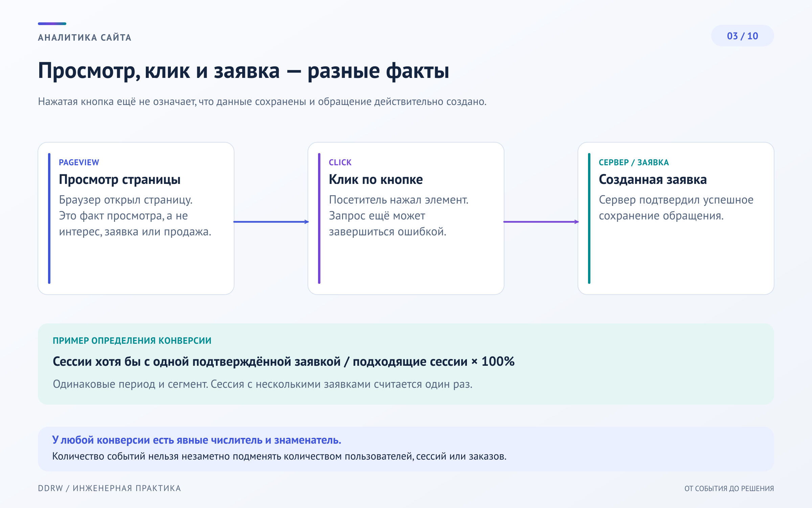Click footer 'ОТ СОБЫТИЯ ДО РЕШЕНИЯ'
Viewport: 812px width, 508px height.
click(x=729, y=488)
